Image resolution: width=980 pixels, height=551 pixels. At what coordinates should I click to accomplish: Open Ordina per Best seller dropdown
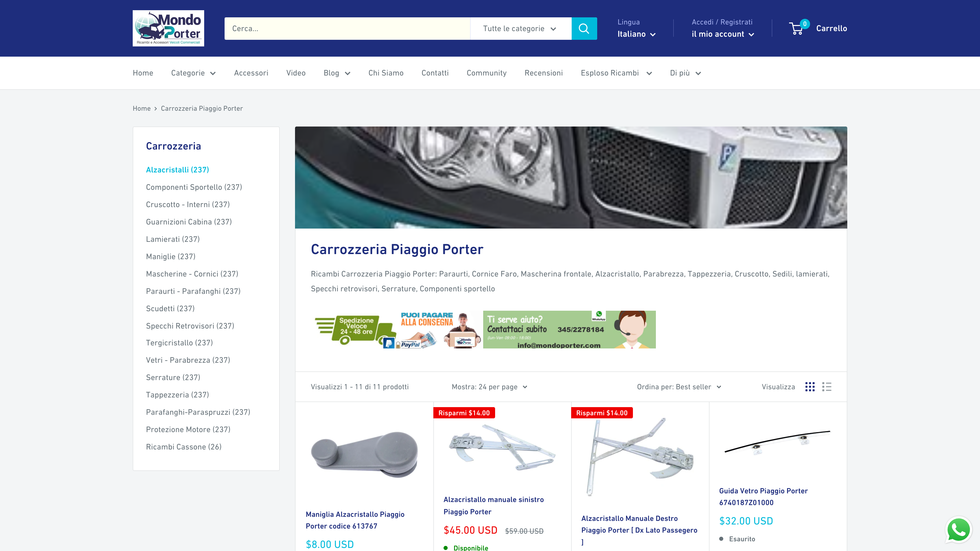[x=679, y=387]
